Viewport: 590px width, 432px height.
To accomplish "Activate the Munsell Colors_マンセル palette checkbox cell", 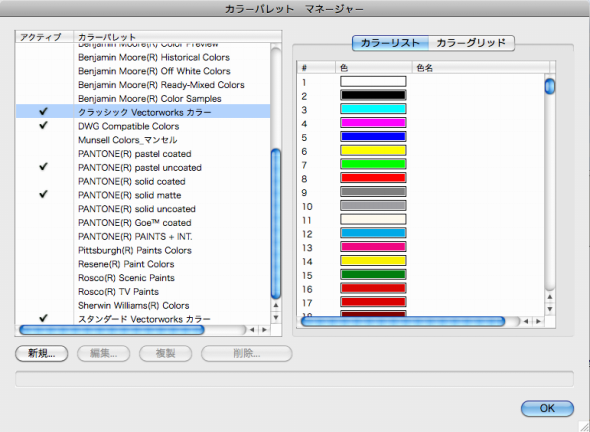I will pos(44,140).
